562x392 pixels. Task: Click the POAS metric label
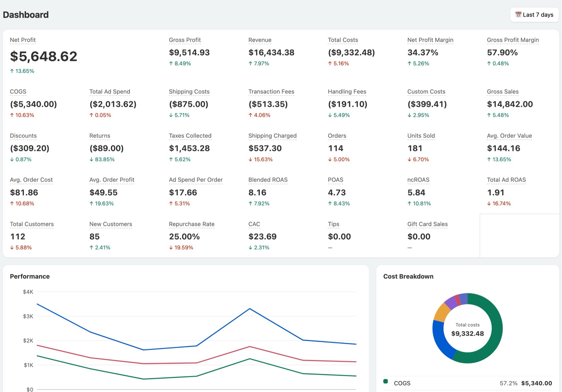(336, 180)
